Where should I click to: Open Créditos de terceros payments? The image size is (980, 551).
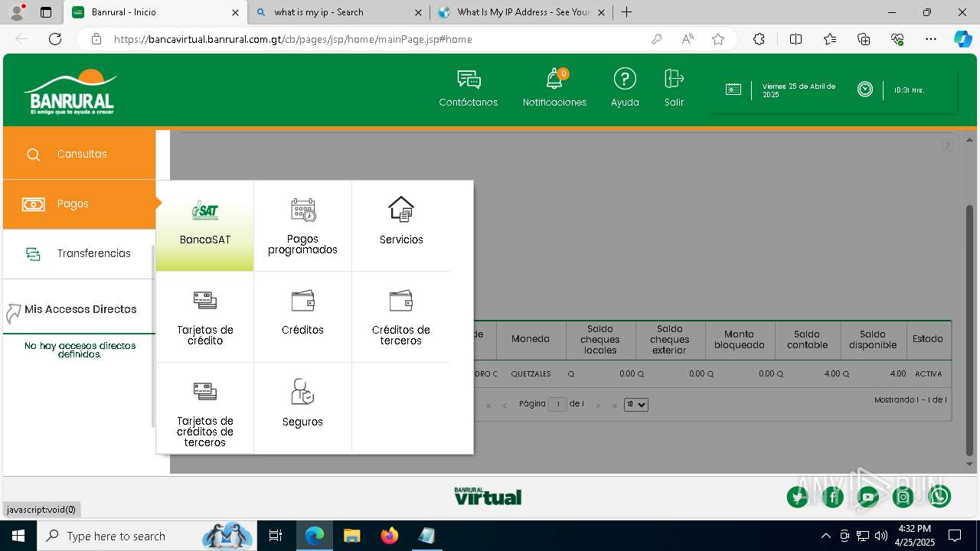point(400,317)
